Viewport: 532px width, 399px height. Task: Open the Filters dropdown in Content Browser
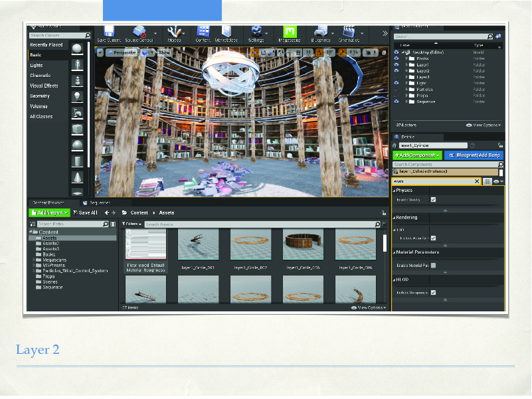(x=133, y=224)
